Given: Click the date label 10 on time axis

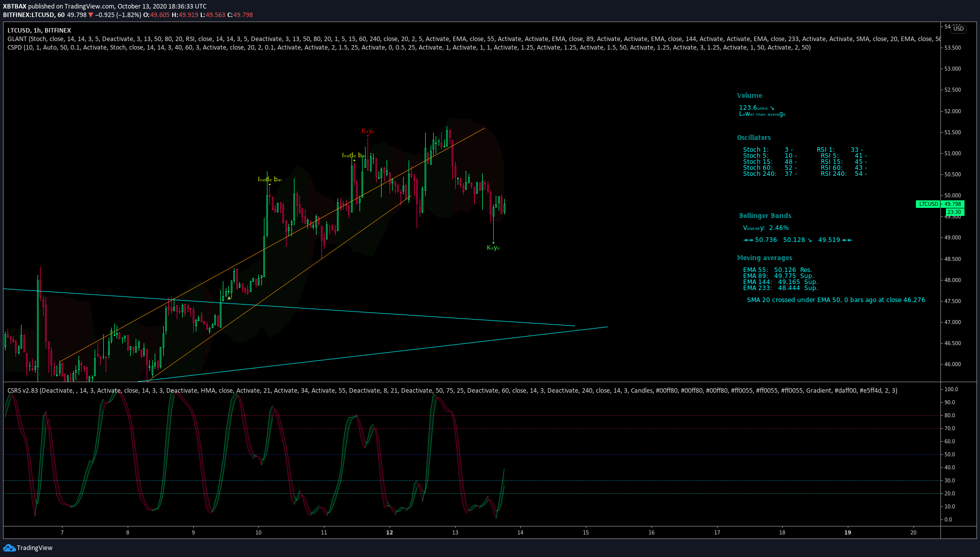Looking at the screenshot, I should 258,532.
